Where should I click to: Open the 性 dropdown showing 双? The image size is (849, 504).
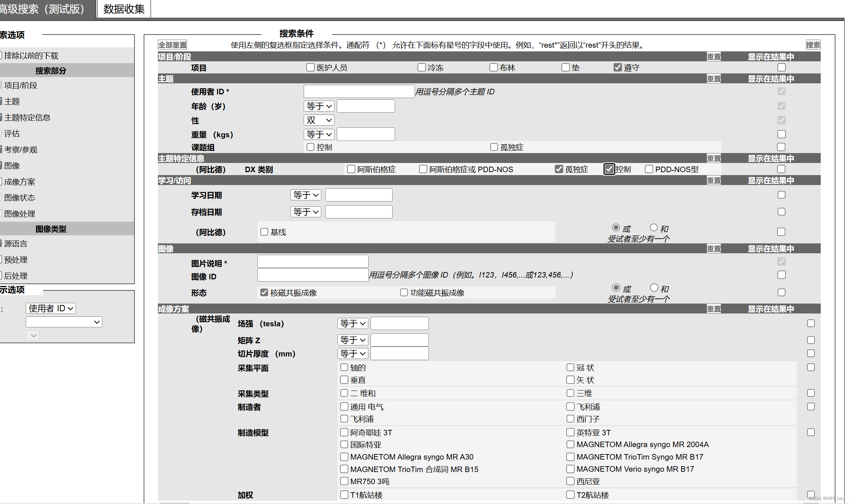tap(319, 120)
